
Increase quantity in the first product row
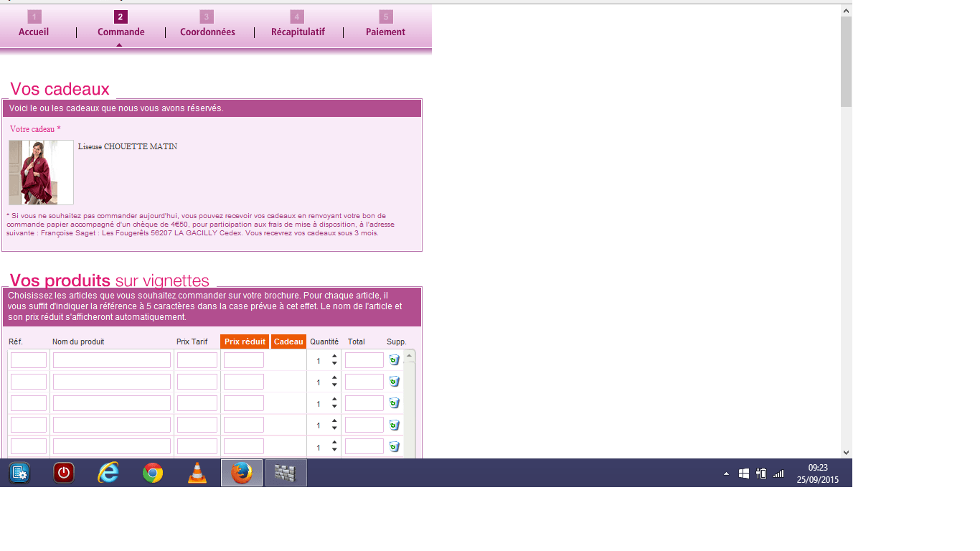334,357
